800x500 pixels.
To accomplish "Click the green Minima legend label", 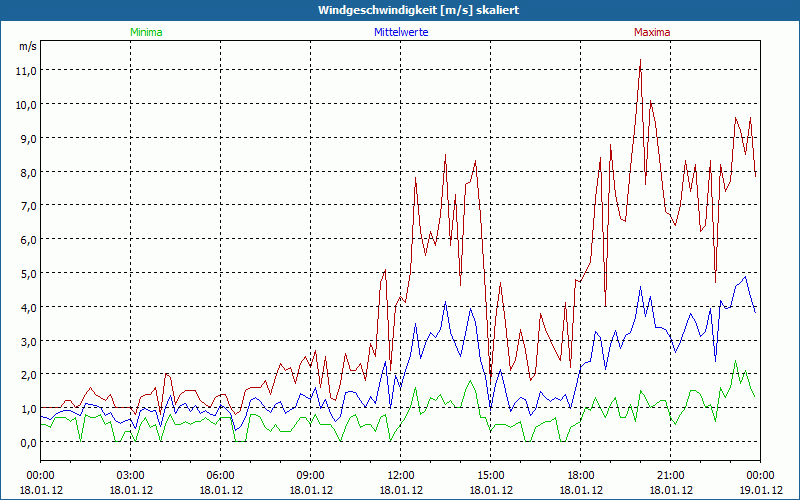I will click(146, 32).
